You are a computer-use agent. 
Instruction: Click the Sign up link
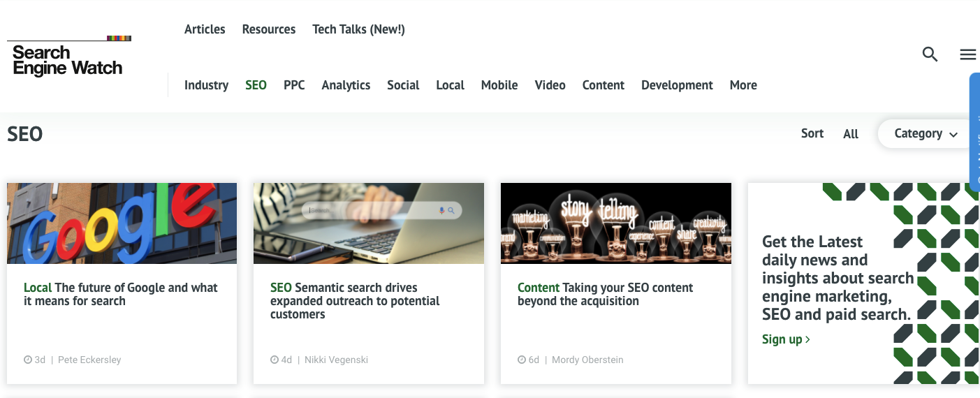(x=786, y=339)
